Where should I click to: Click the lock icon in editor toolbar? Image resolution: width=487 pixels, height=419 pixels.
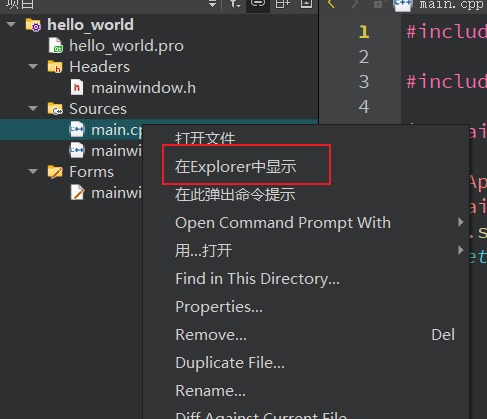(378, 4)
